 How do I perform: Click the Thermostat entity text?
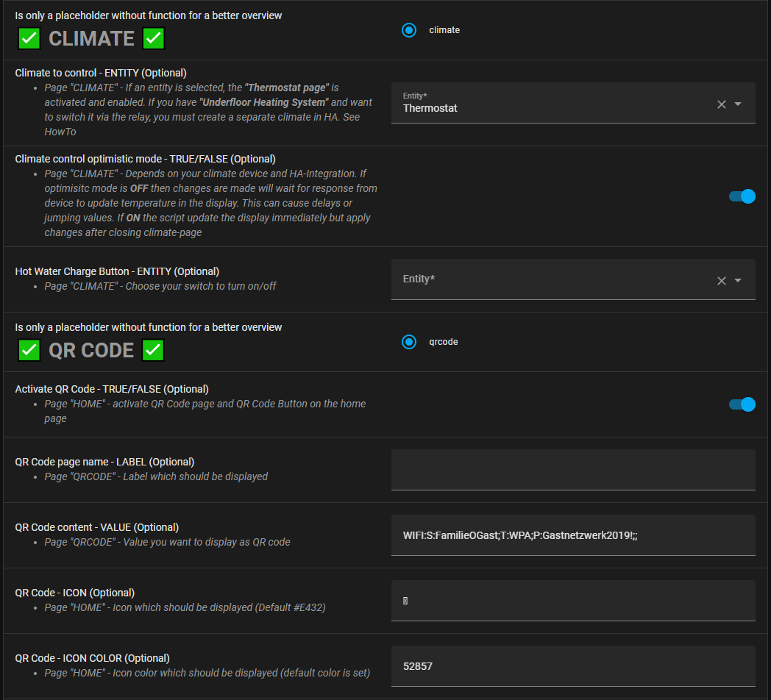point(430,108)
